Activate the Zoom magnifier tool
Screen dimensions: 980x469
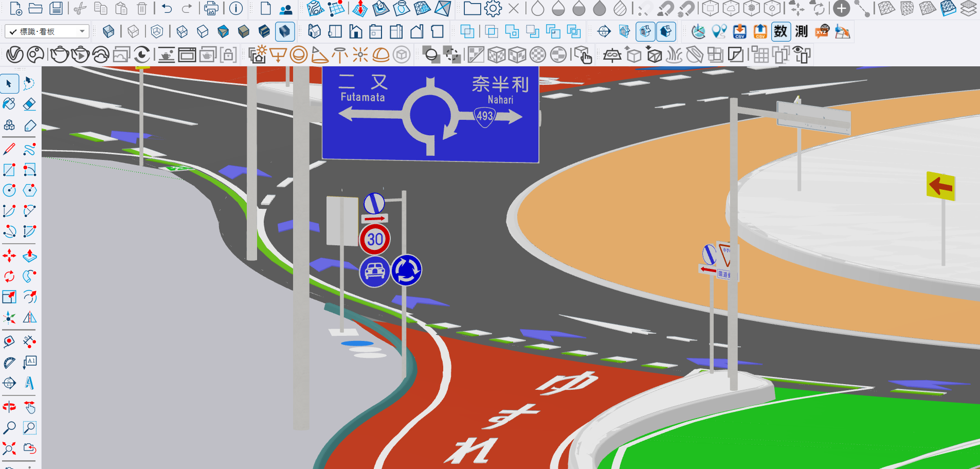pyautogui.click(x=9, y=428)
